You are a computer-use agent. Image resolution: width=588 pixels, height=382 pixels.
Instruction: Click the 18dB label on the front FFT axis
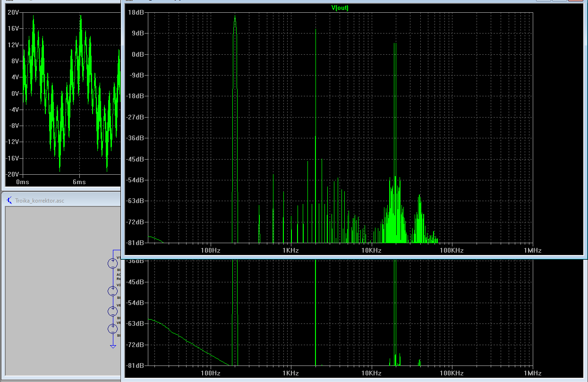coord(137,12)
